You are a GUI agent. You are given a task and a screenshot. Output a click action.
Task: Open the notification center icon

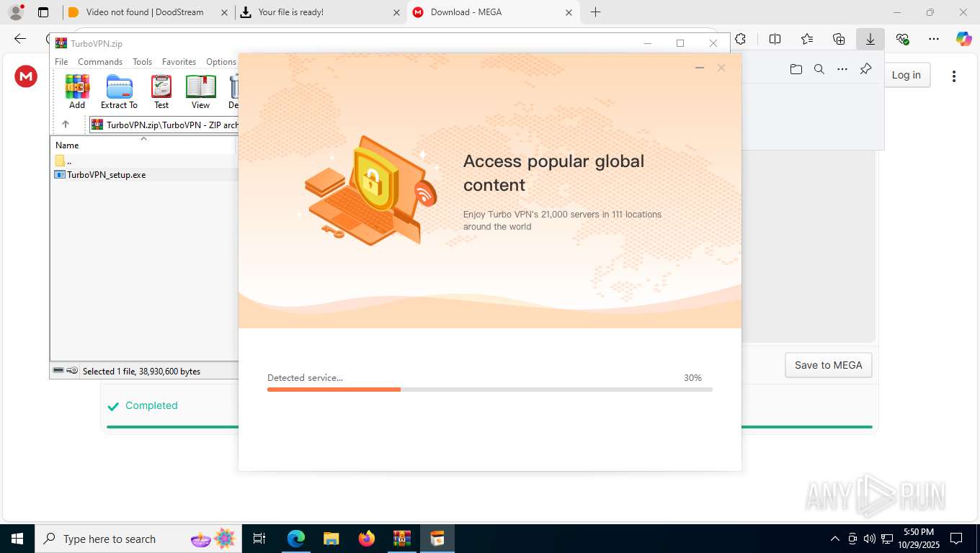[956, 539]
